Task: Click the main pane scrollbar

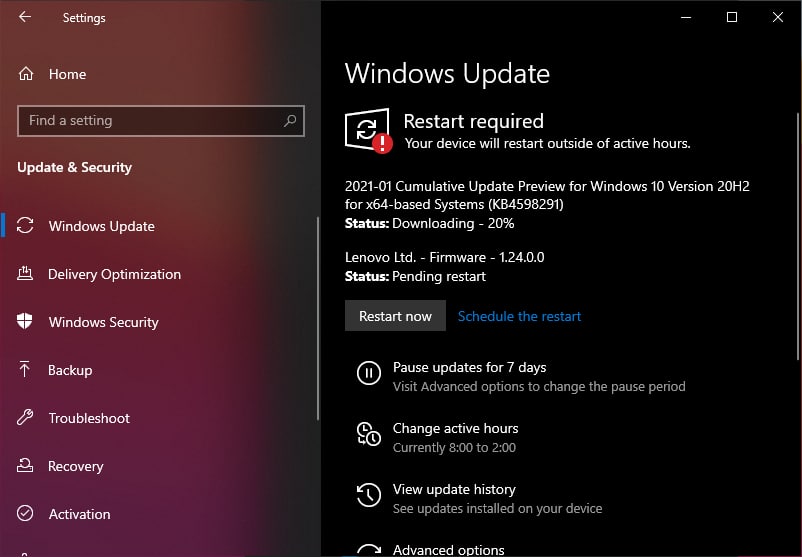Action: click(x=797, y=235)
